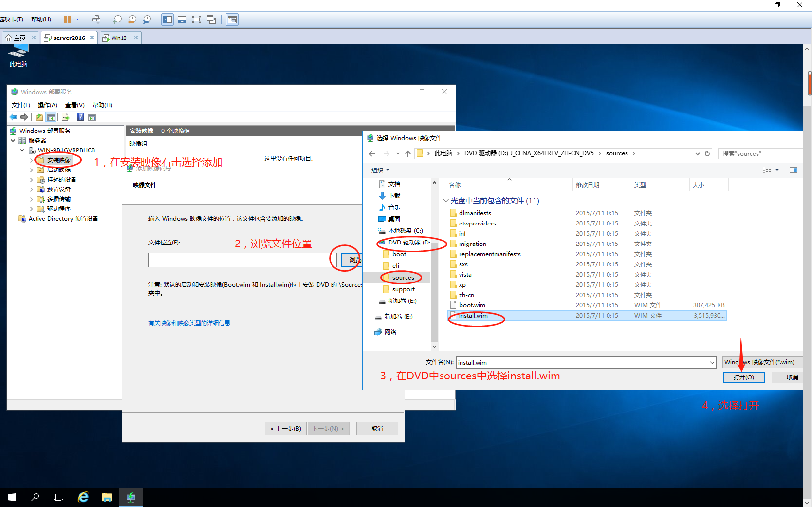Viewport: 812px width, 507px height.
Task: Collapse the 服务器 tree node
Action: pyautogui.click(x=13, y=140)
